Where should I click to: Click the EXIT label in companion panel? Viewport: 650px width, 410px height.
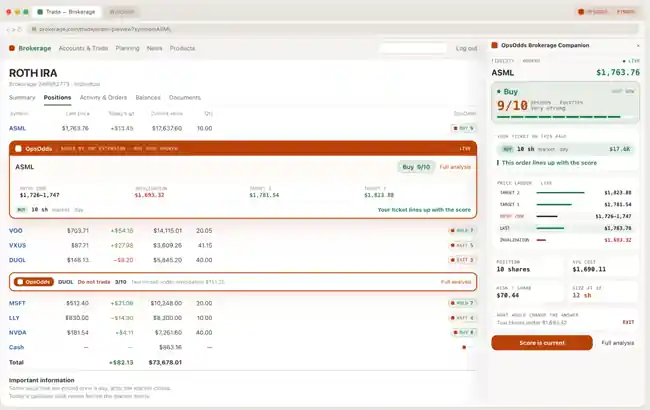pyautogui.click(x=628, y=322)
